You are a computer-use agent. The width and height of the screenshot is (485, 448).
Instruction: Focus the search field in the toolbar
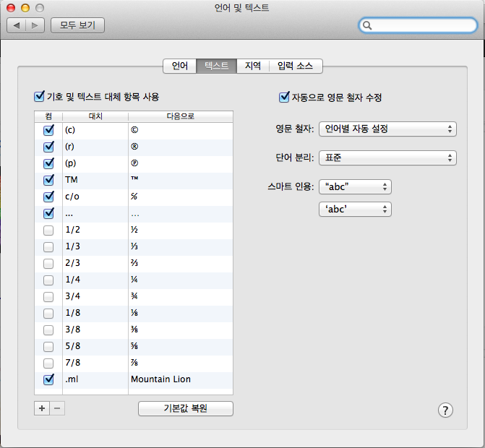[419, 25]
